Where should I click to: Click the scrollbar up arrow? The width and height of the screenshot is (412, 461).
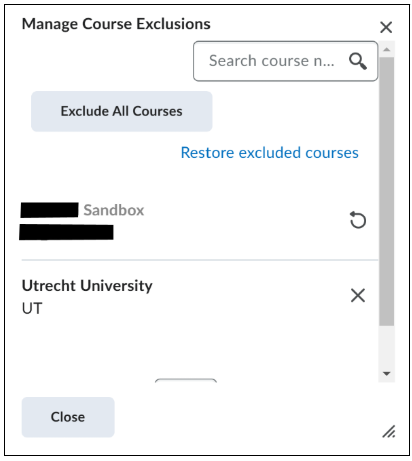point(387,50)
